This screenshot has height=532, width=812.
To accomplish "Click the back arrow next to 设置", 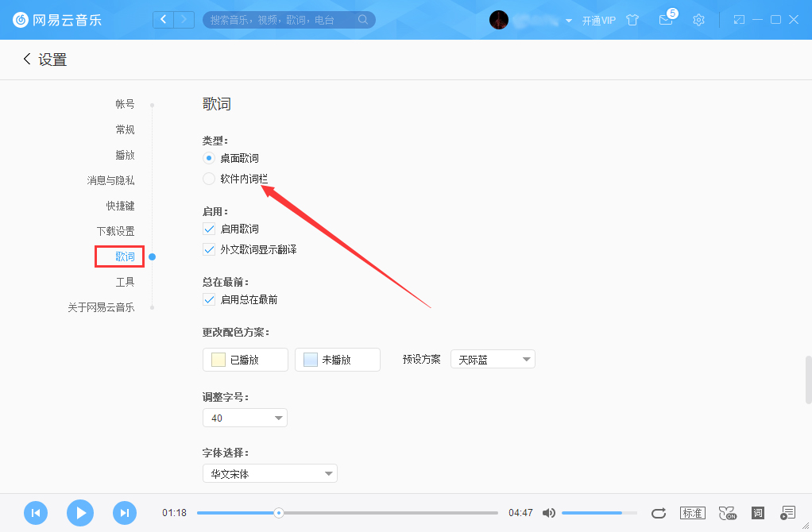I will coord(26,59).
